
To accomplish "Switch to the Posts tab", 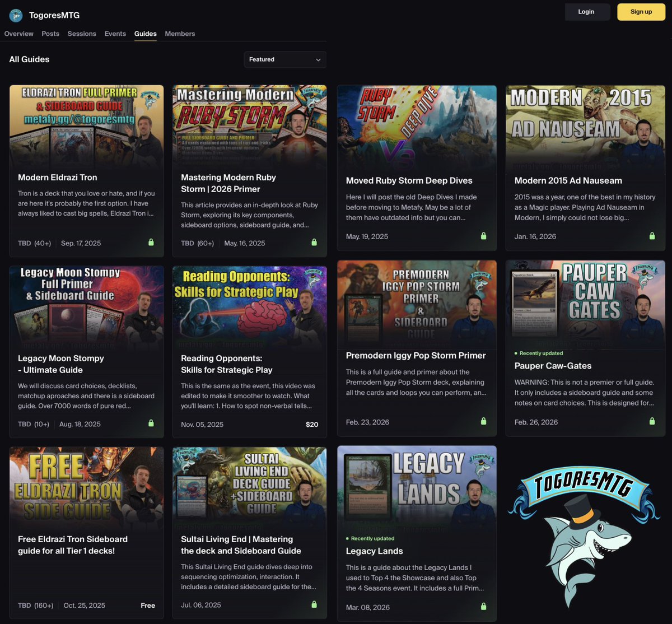I will tap(50, 34).
